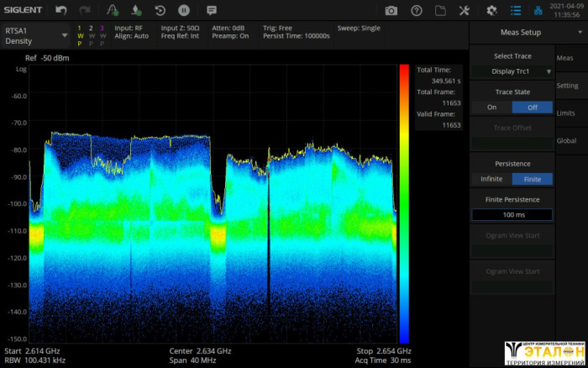This screenshot has width=588, height=368.
Task: Click the undo arrow icon
Action: (x=61, y=10)
